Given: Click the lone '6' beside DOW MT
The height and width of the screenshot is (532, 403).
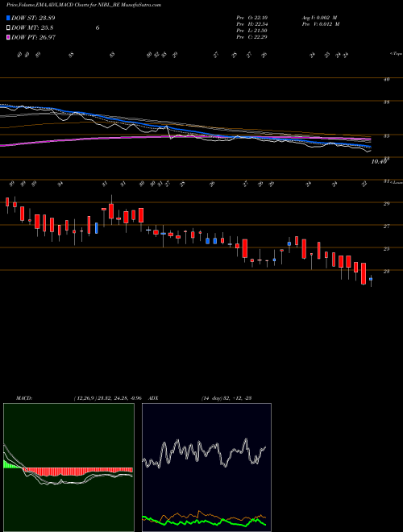Looking at the screenshot, I should pos(98,28).
